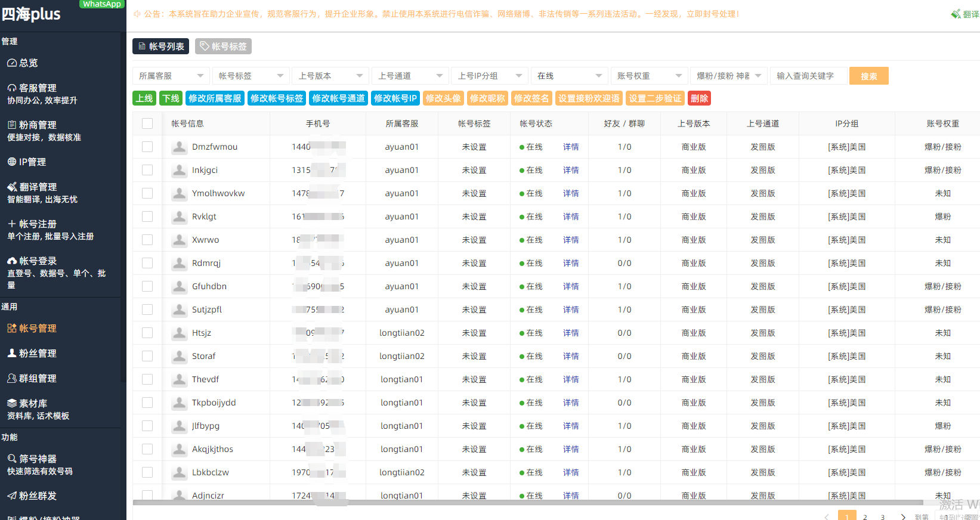Open 粉丝管理 in the sidebar menu
Screen dimensions: 980x520
[x=38, y=353]
